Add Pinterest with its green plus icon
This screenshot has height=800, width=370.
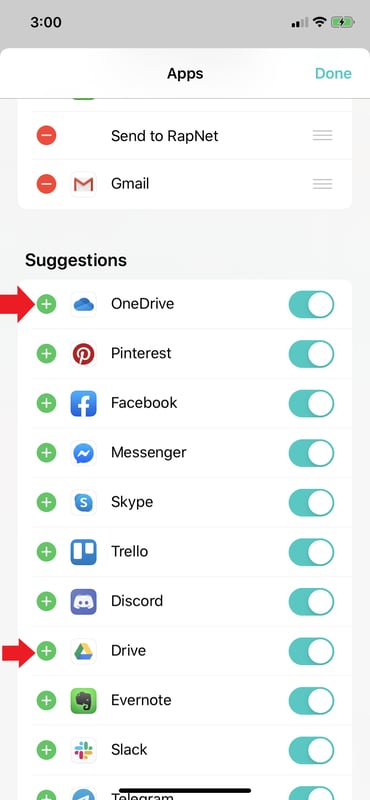[x=46, y=354]
